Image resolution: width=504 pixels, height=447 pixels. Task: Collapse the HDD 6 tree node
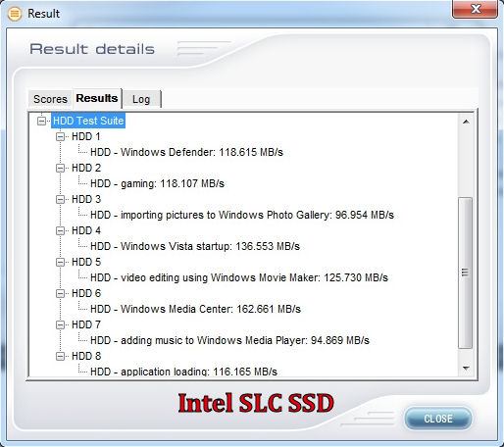point(60,294)
